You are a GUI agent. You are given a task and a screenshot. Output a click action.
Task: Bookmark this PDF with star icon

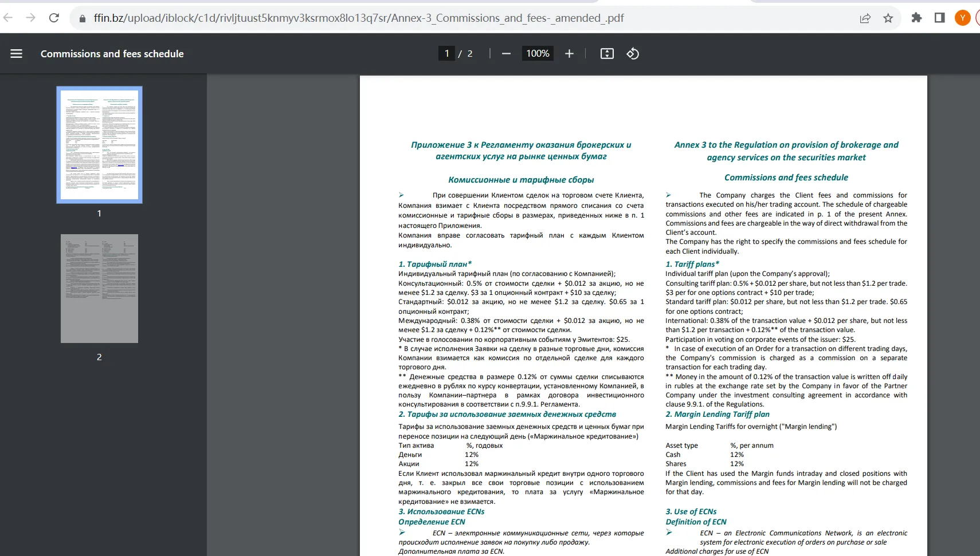(888, 18)
